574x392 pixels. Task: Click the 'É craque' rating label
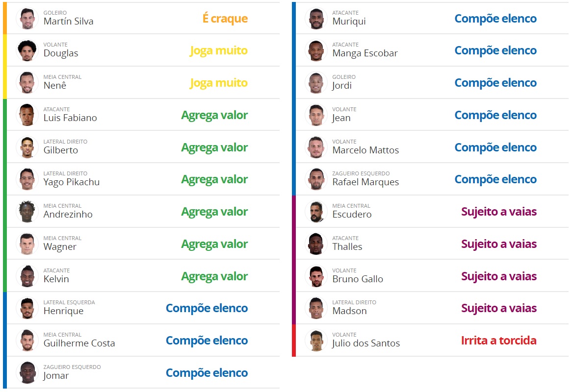point(225,19)
